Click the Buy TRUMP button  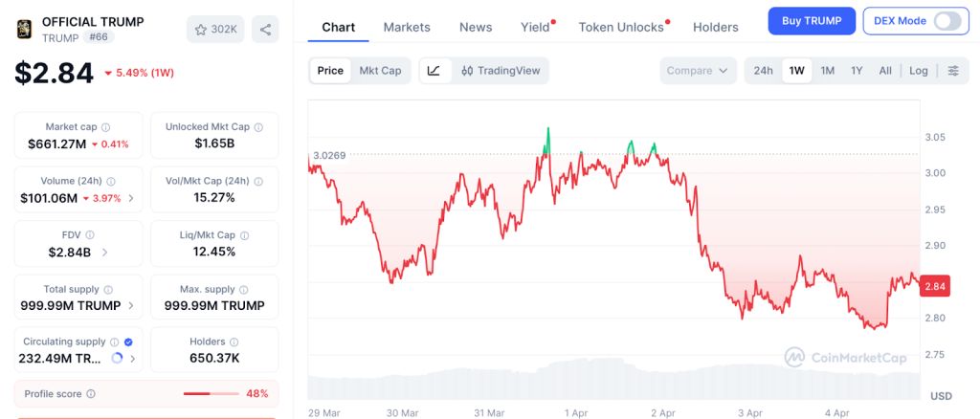click(x=811, y=21)
